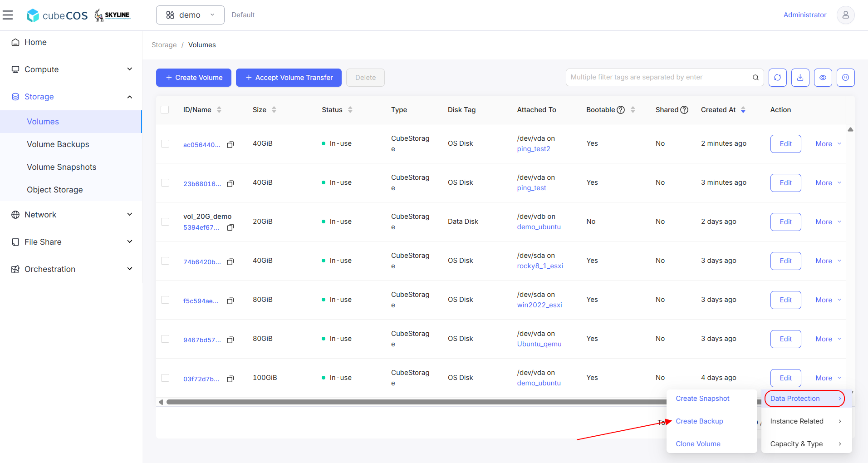Expand the Network sidebar section

click(x=71, y=215)
